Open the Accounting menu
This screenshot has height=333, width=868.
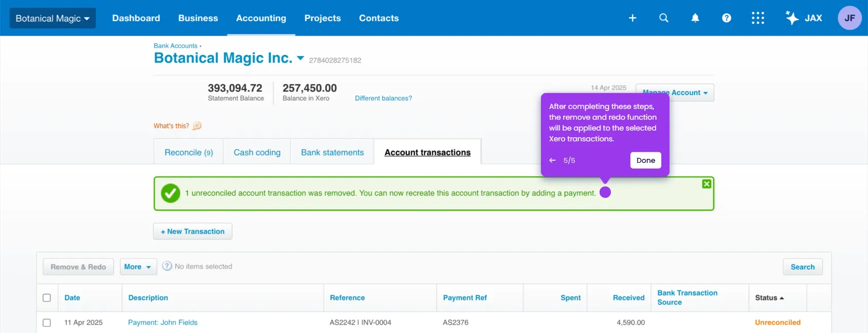pyautogui.click(x=261, y=18)
